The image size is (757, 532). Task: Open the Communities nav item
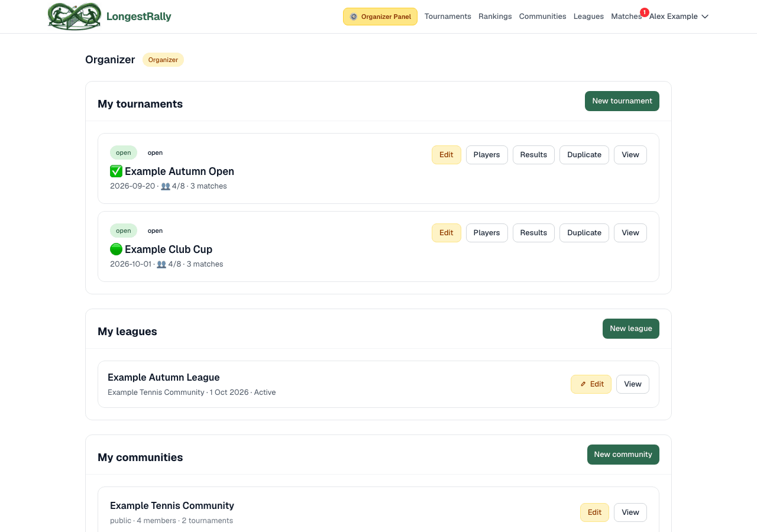tap(542, 17)
